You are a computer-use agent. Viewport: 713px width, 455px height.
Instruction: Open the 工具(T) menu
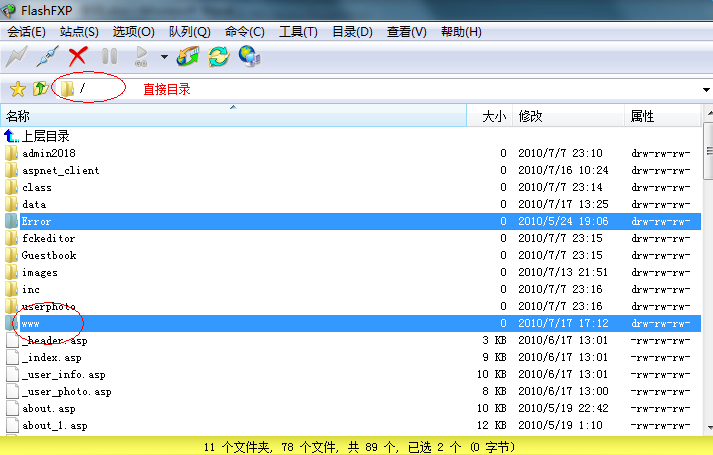tap(298, 32)
